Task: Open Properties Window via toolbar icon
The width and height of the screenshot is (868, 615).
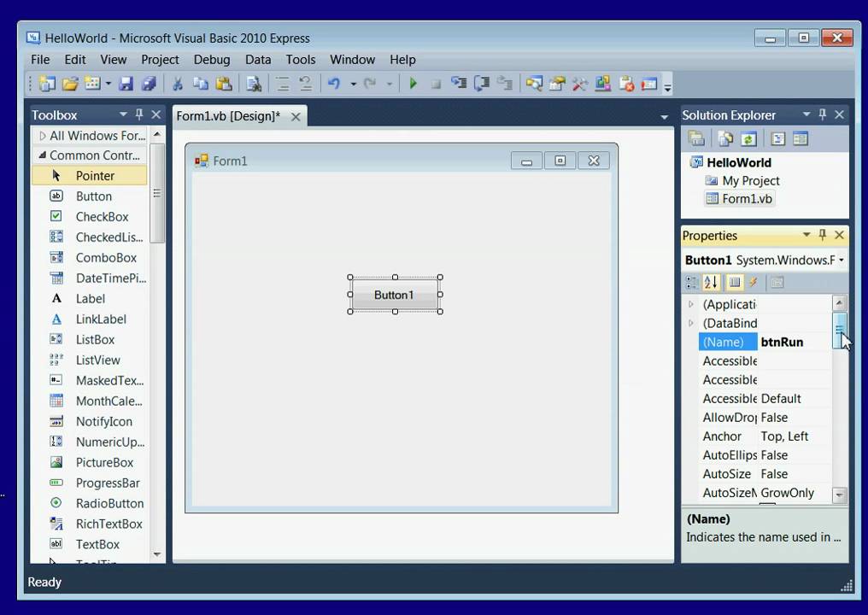Action: (557, 84)
